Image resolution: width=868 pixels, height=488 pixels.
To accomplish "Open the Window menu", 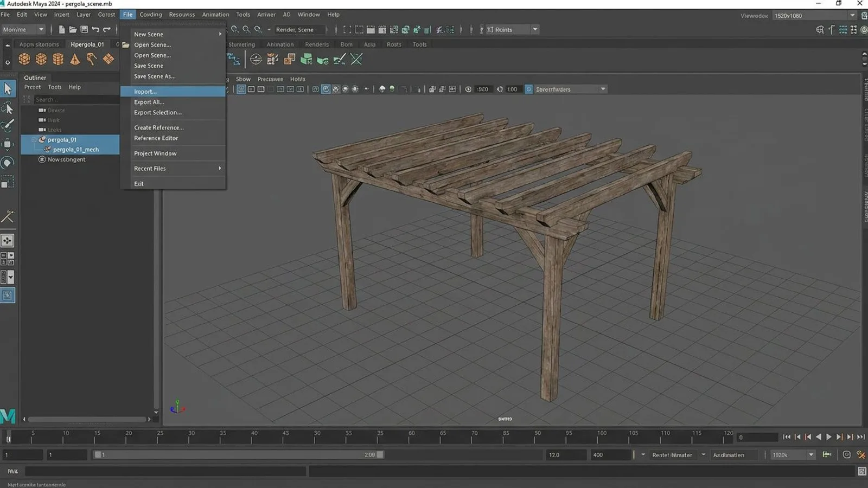I will [x=309, y=15].
